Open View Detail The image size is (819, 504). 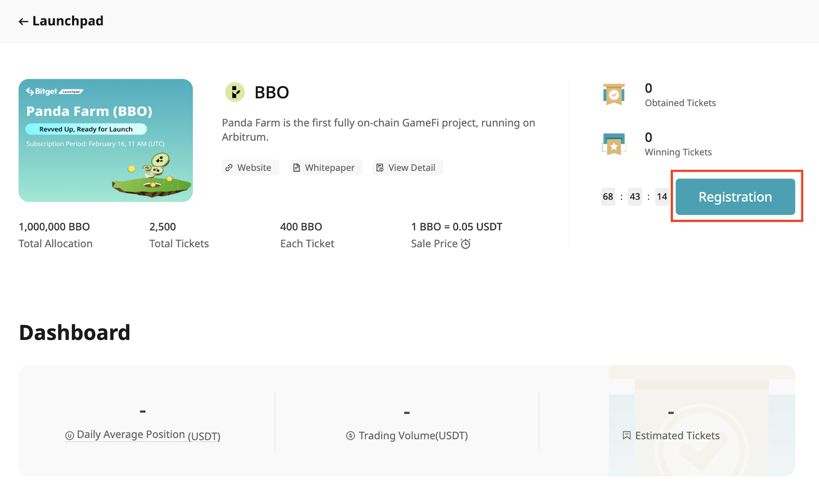[407, 167]
